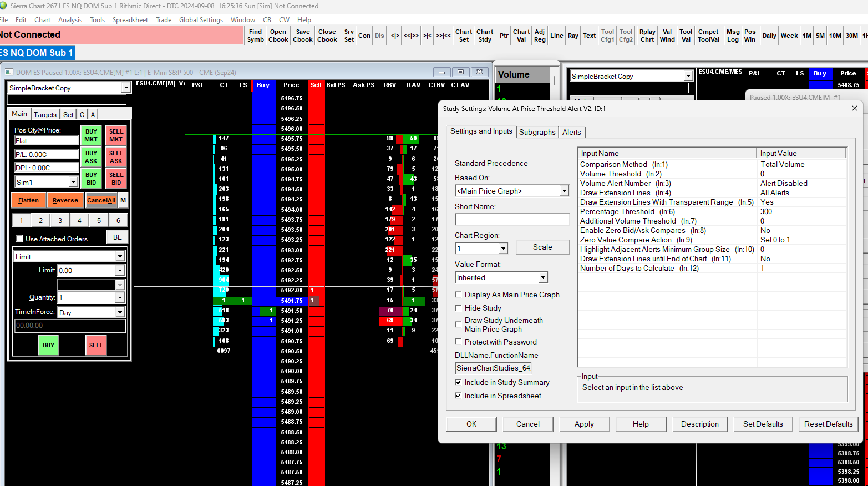Click the Set Defaults button
Viewport: 868px width, 486px height.
pos(763,424)
